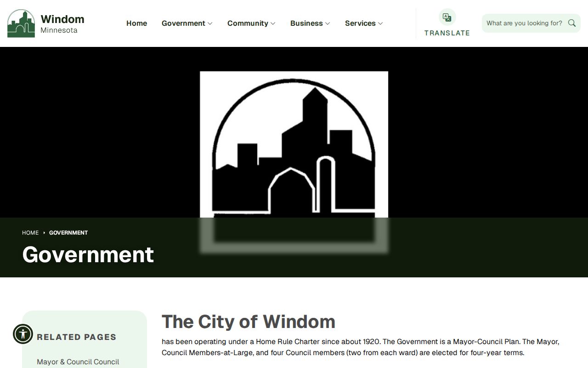588x368 pixels.
Task: Open the Mayor & Council related page
Action: 78,362
